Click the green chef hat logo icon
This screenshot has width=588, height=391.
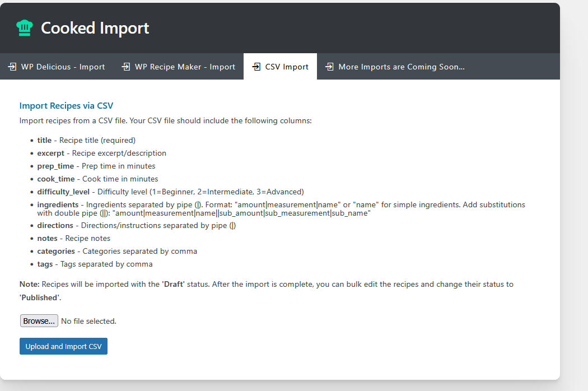[x=25, y=28]
